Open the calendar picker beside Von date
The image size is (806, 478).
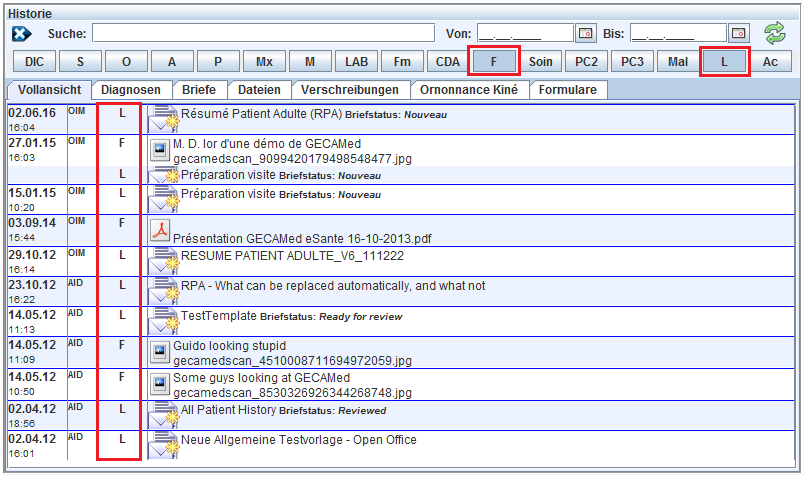click(x=587, y=33)
